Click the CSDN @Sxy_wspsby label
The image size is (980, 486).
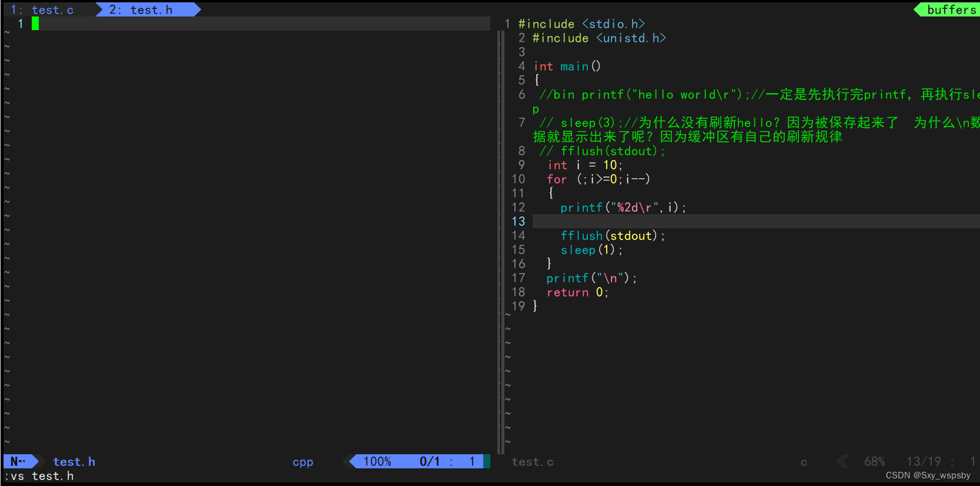[x=928, y=475]
